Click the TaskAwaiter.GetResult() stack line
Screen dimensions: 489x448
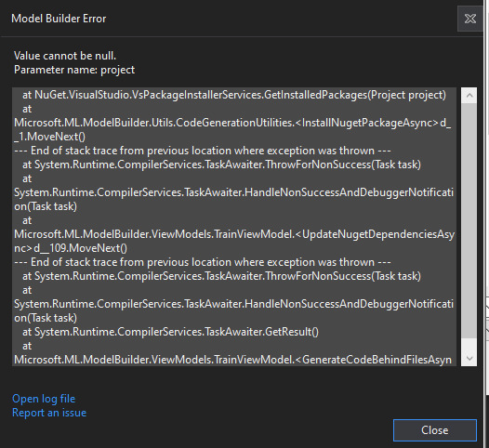click(170, 332)
